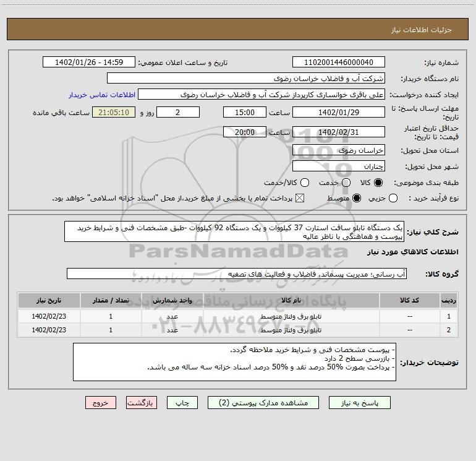This screenshot has height=461, width=476.
Task: Select the متوسط purchase type radio
Action: point(357,198)
